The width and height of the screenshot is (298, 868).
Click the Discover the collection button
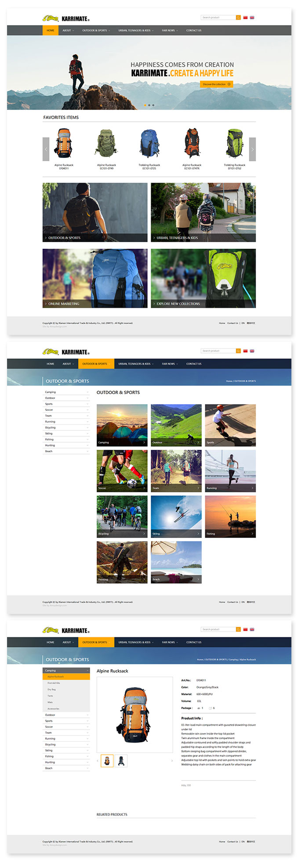(x=216, y=84)
